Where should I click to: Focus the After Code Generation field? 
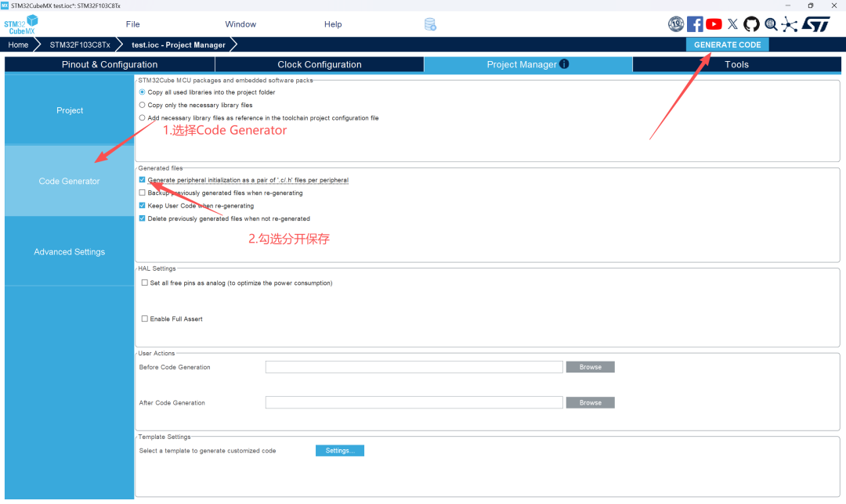pos(414,403)
